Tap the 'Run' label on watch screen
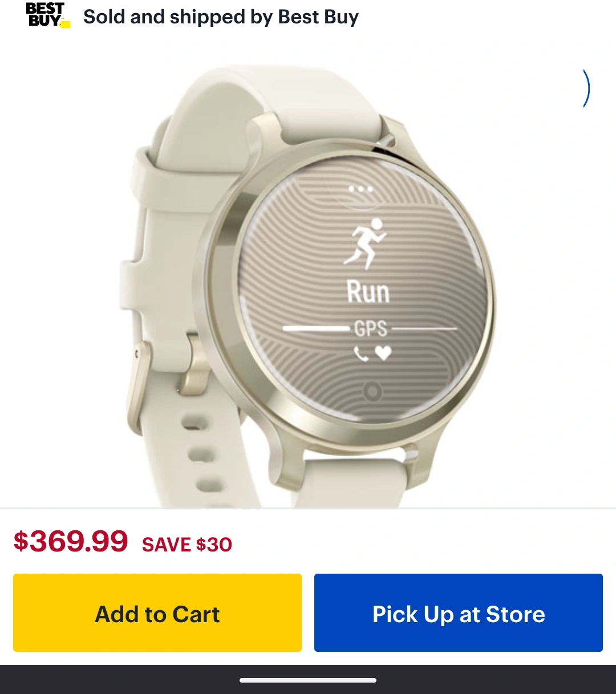616x694 pixels. [x=368, y=292]
